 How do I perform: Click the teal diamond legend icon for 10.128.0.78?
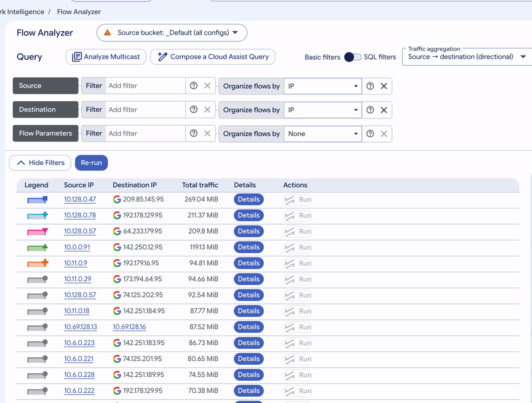tap(38, 216)
